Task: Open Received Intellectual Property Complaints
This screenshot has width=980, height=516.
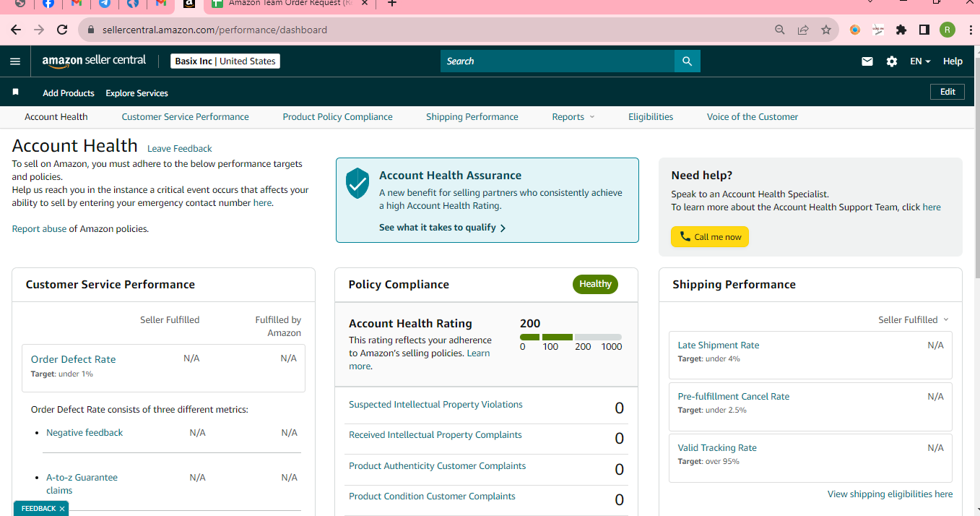Action: [x=435, y=435]
